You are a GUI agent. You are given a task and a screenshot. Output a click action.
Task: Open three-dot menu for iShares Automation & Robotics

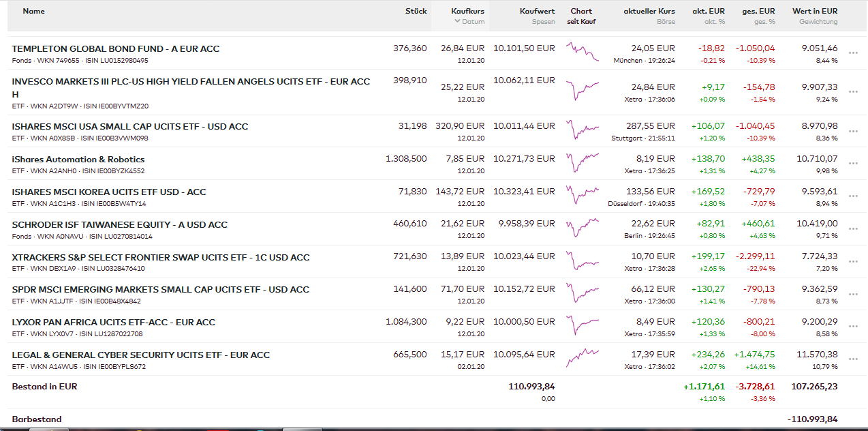(853, 164)
